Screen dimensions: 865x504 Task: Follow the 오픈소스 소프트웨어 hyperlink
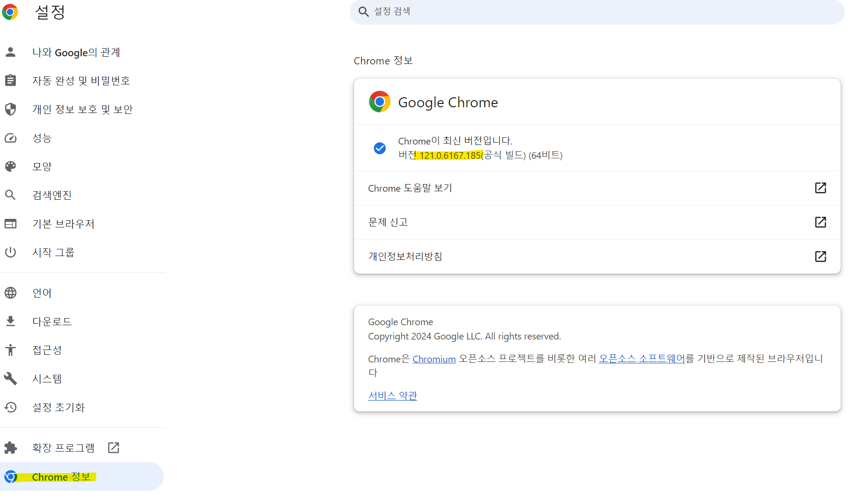coord(642,359)
